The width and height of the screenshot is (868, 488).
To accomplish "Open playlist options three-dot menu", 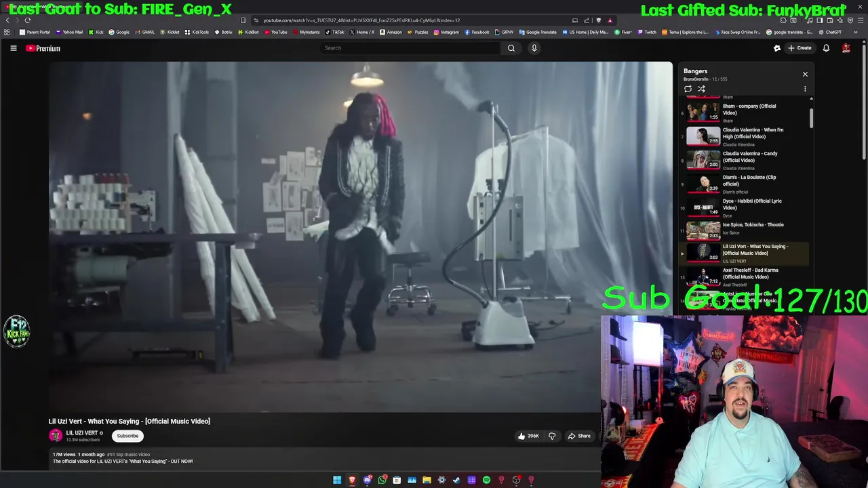I will point(805,89).
